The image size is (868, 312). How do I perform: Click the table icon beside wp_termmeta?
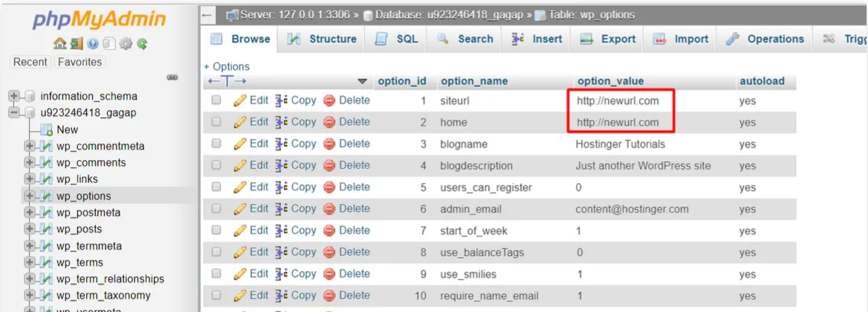[x=47, y=246]
